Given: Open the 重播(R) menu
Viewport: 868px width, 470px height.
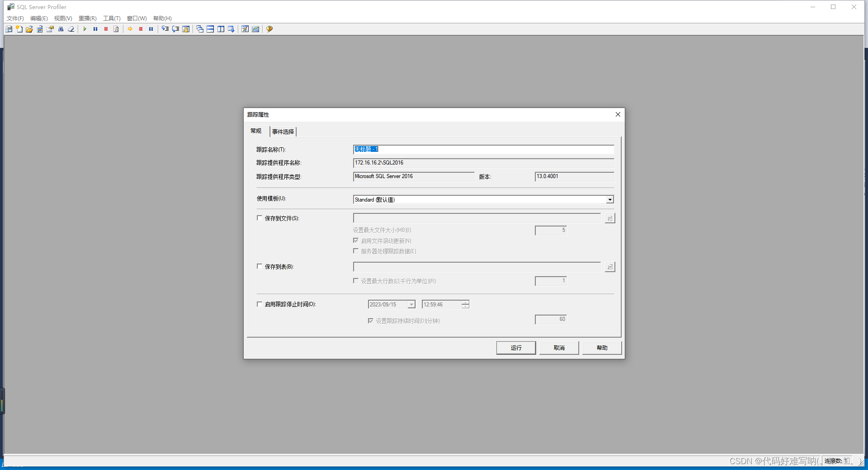Looking at the screenshot, I should coord(88,19).
